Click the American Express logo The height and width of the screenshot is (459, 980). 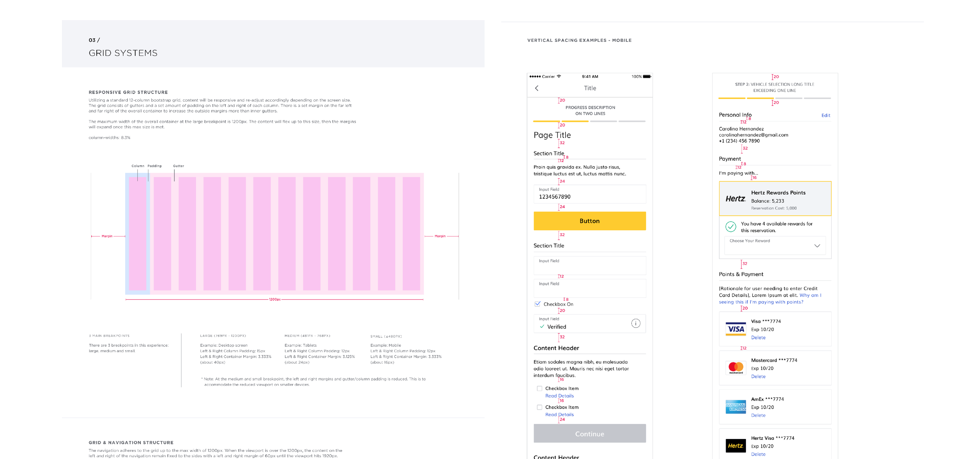[735, 407]
